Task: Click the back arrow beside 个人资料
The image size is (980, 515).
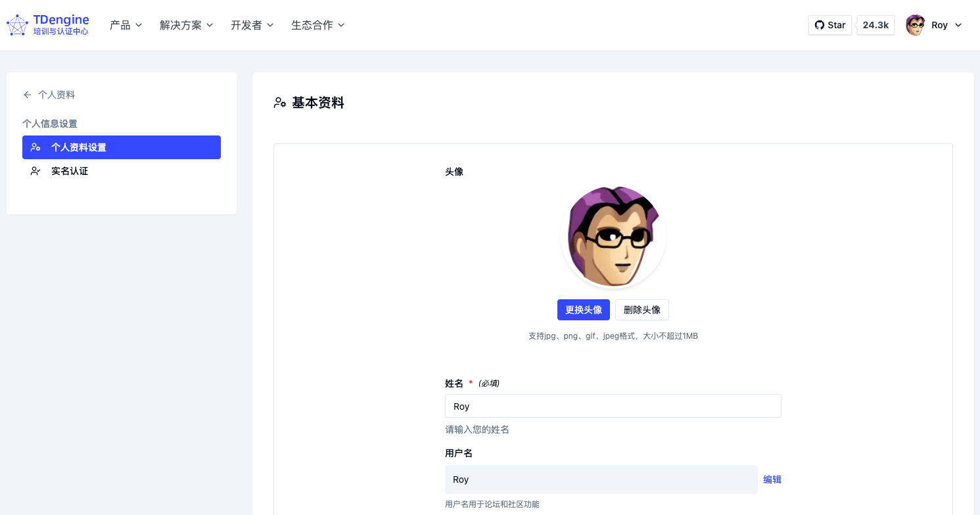Action: click(x=27, y=95)
